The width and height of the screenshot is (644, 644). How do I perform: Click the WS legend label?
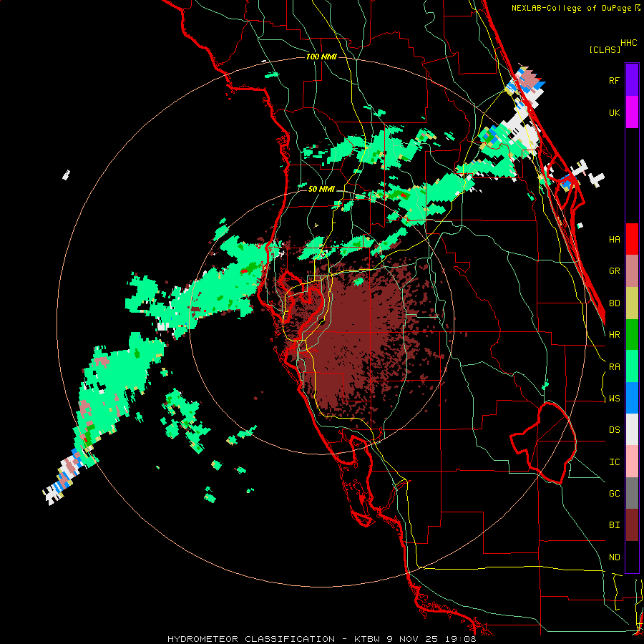(614, 399)
